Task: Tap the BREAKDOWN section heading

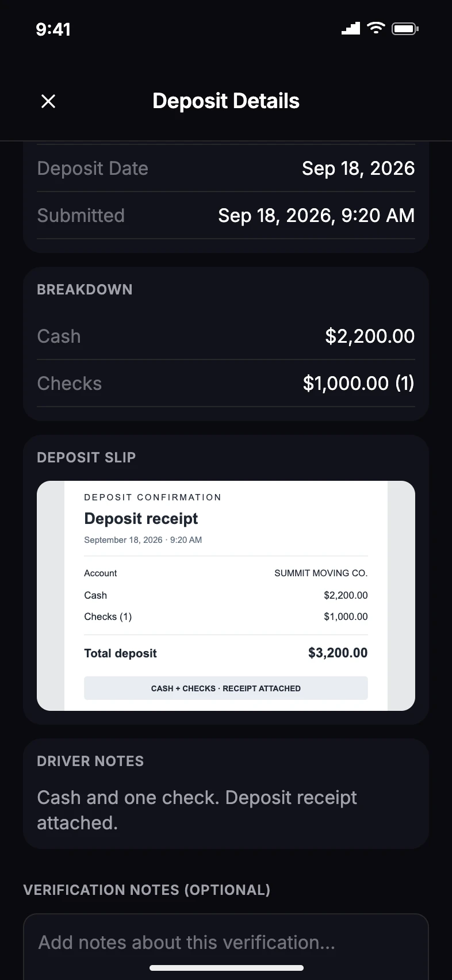Action: 85,289
